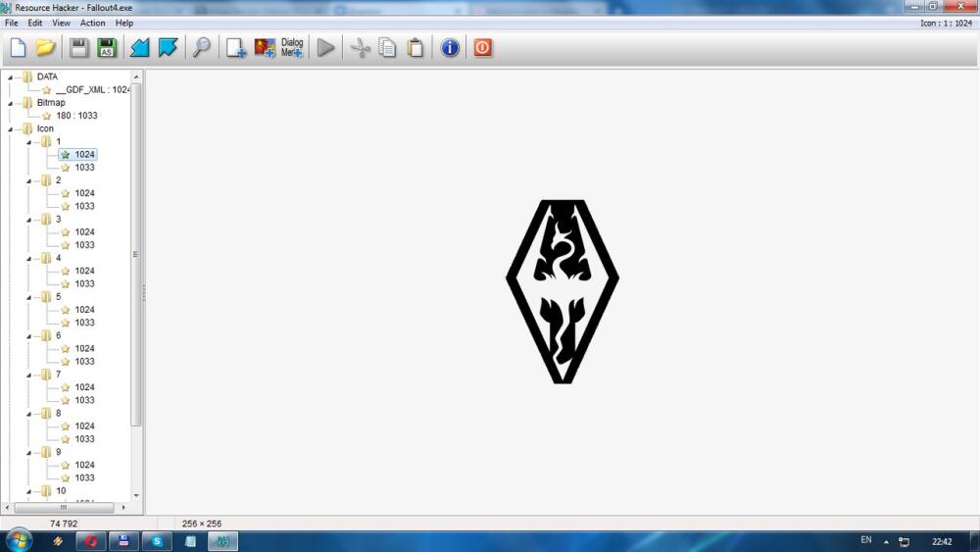Viewport: 980px width, 552px height.
Task: Collapse the DATA folder node
Action: [10, 77]
